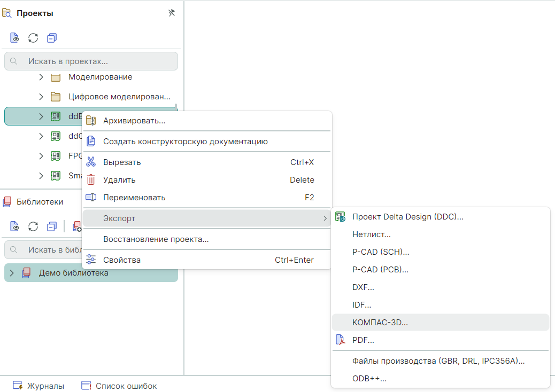Select Создать конструкторскую документацию menu entry
The width and height of the screenshot is (555, 392).
[185, 142]
